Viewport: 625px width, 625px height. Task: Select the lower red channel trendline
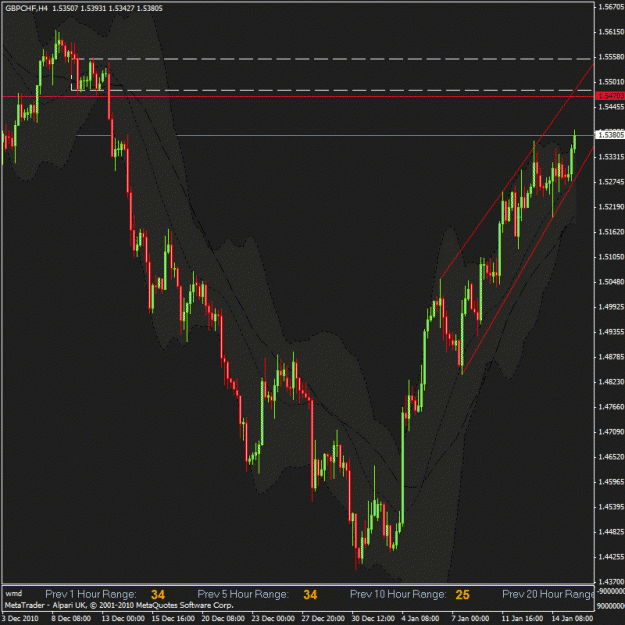(x=528, y=260)
